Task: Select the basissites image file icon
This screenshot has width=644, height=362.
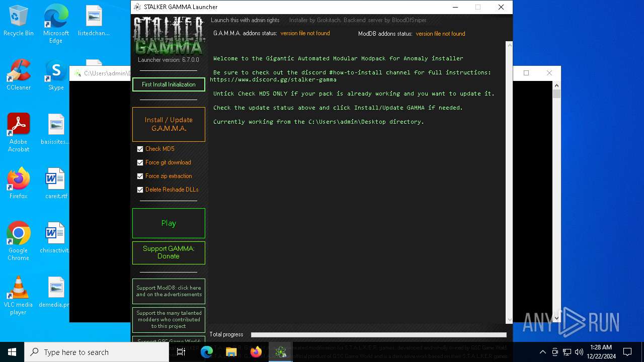Action: click(x=55, y=130)
